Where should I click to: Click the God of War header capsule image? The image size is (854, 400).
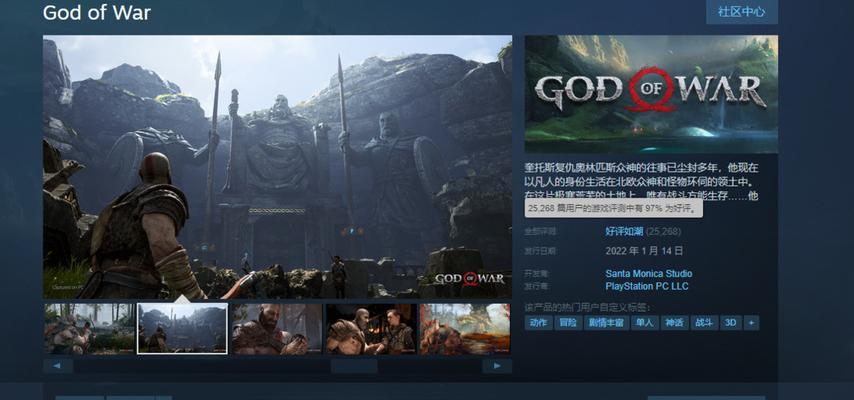click(651, 94)
